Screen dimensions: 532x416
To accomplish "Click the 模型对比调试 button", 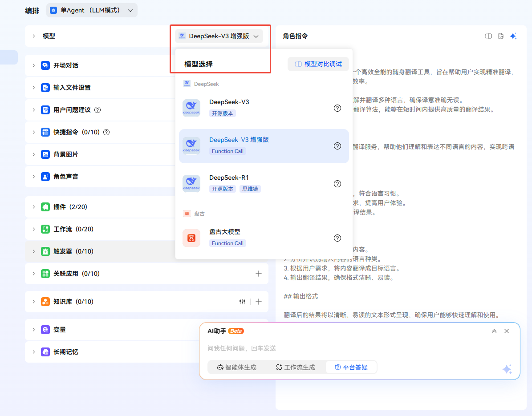I will pos(318,64).
